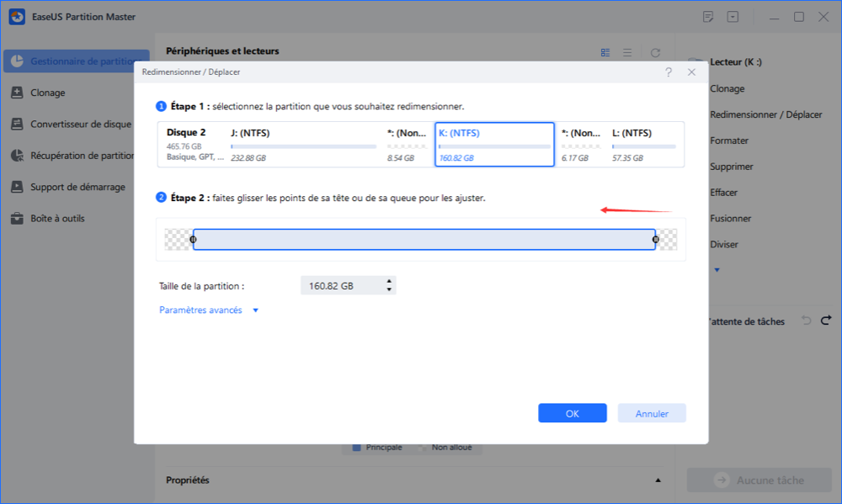
Task: Click the right resize handle on the partition bar
Action: 654,240
